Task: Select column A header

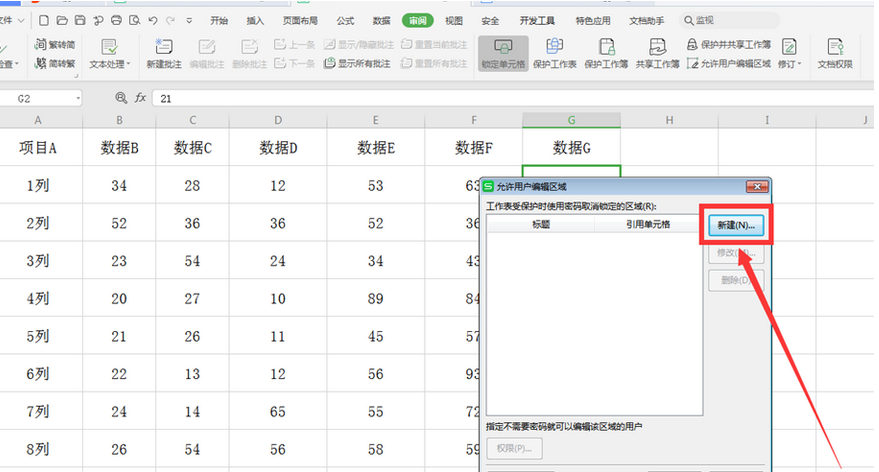Action: coord(38,120)
